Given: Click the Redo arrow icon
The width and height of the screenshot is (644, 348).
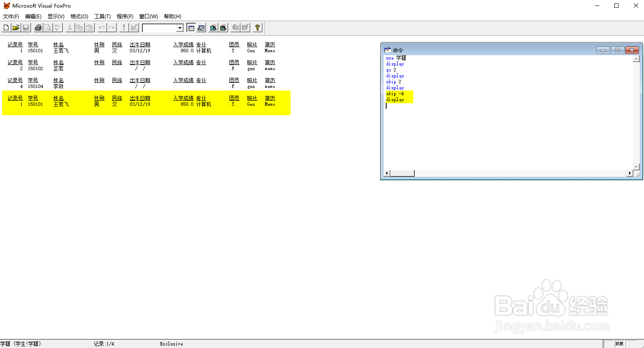Looking at the screenshot, I should 112,28.
